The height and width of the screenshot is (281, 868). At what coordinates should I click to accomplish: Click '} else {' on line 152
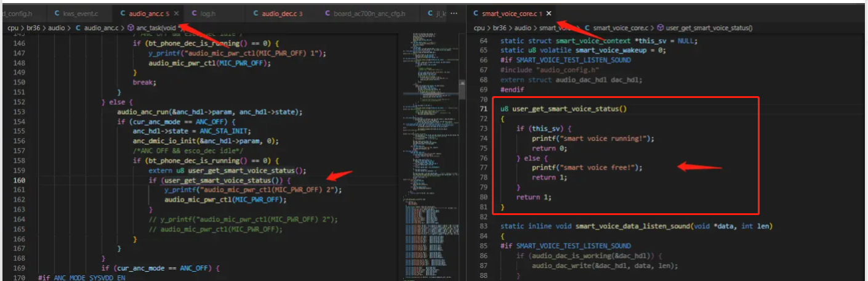[117, 102]
